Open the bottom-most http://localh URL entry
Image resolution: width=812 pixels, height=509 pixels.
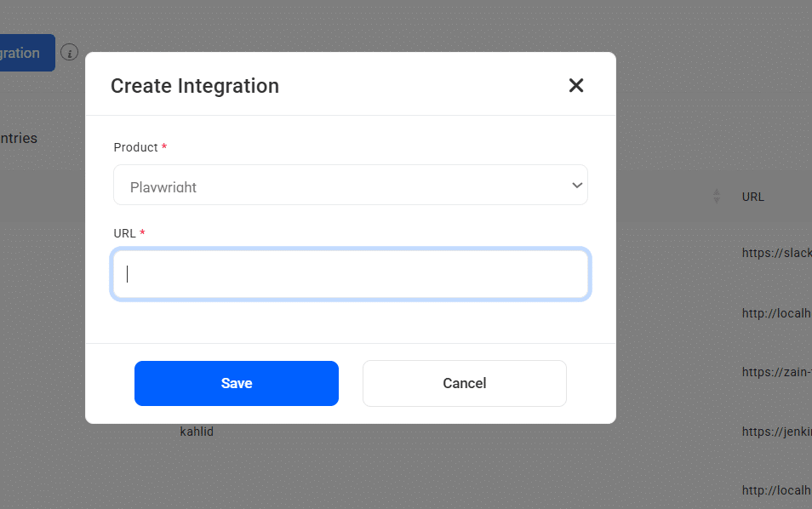tap(776, 490)
